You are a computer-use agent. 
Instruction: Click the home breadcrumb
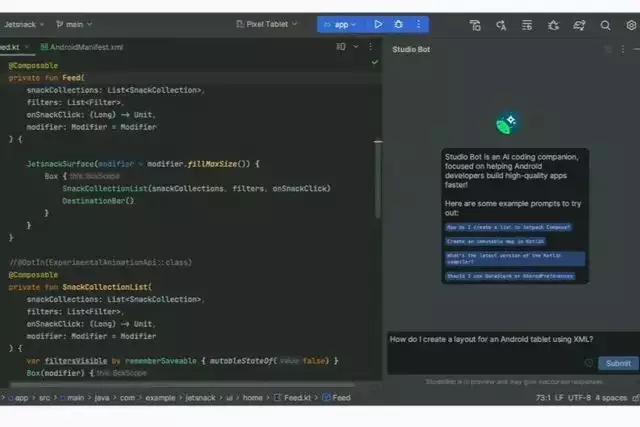253,398
